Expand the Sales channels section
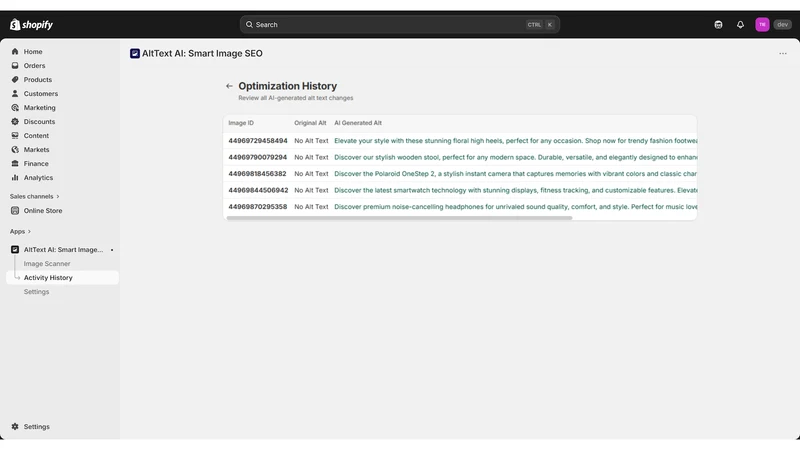Viewport: 800px width, 450px height. (x=35, y=196)
